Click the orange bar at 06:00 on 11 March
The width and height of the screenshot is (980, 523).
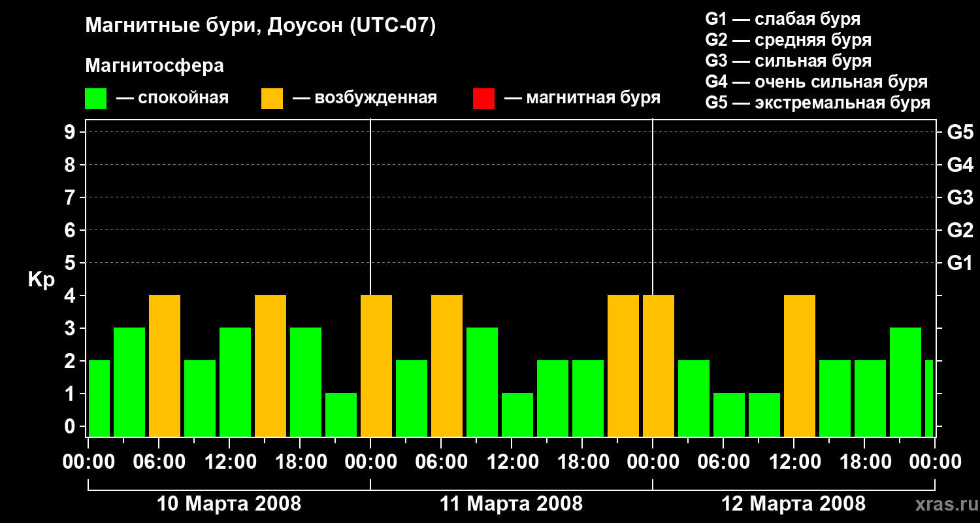[447, 366]
